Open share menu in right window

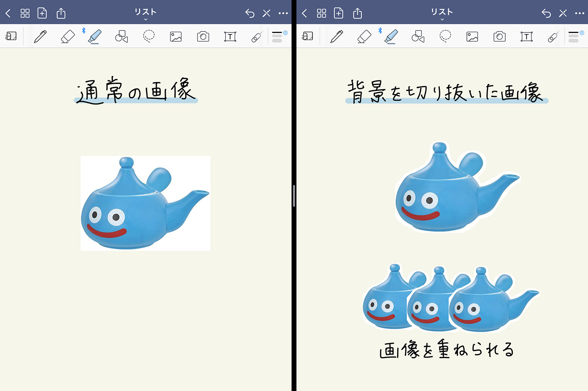coord(358,13)
